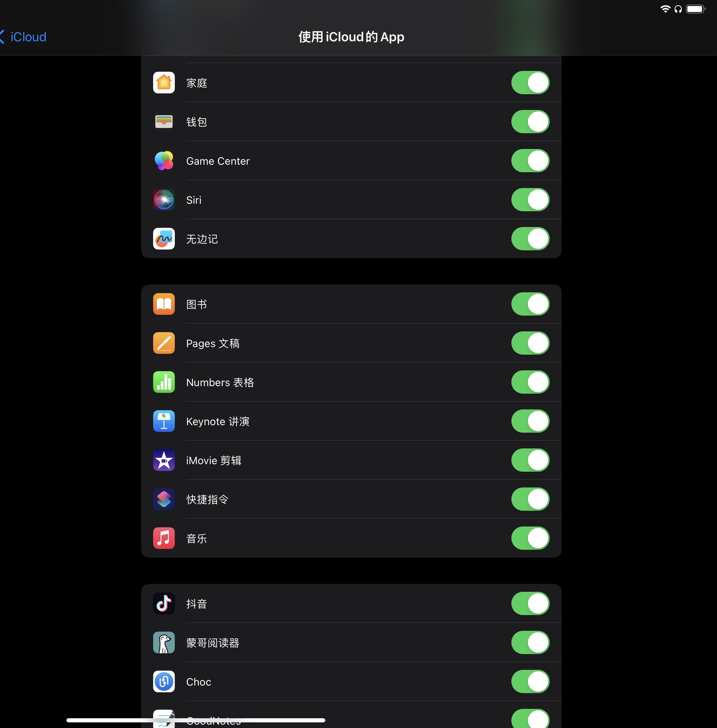Image resolution: width=717 pixels, height=728 pixels.
Task: Tap the Siri orb icon
Action: click(164, 200)
